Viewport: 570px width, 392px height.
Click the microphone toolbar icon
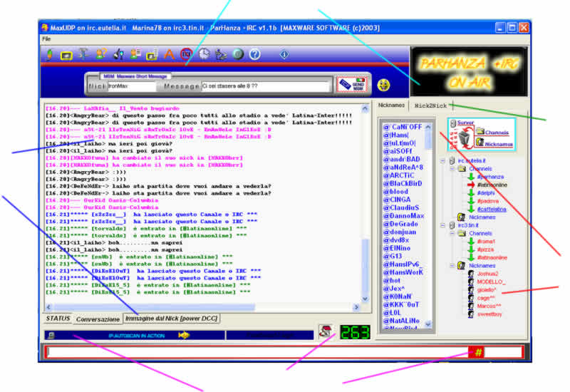point(118,55)
